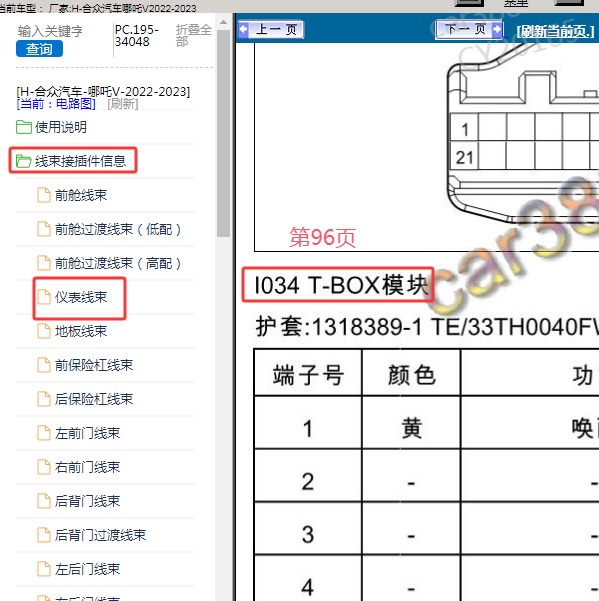Open 左后门线束 entry
The height and width of the screenshot is (601, 599).
[x=87, y=569]
